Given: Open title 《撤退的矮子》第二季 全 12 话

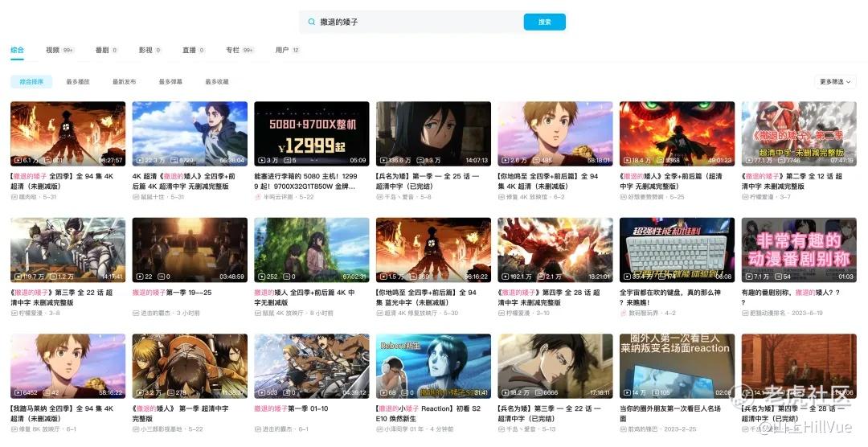Looking at the screenshot, I should [x=792, y=181].
